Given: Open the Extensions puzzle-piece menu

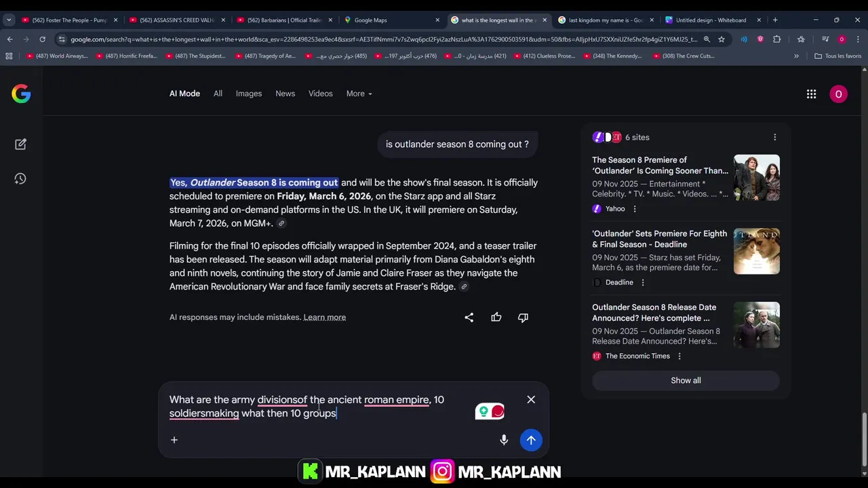Looking at the screenshot, I should coord(777,39).
